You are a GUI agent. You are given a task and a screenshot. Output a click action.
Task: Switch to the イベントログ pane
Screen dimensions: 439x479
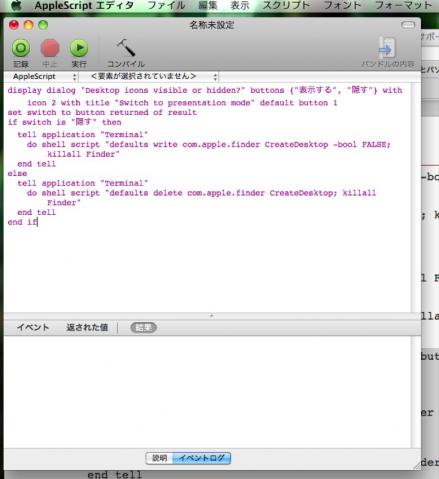pos(201,458)
